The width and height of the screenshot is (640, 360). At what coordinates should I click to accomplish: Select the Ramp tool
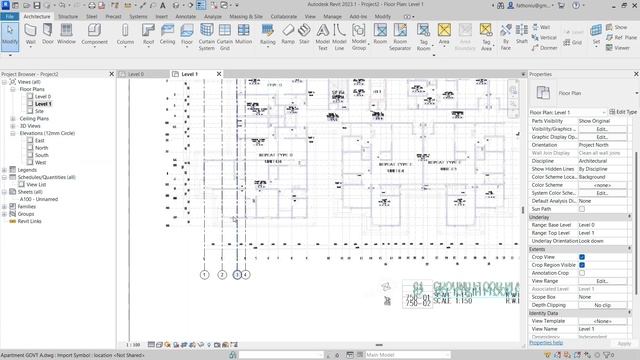coord(288,34)
